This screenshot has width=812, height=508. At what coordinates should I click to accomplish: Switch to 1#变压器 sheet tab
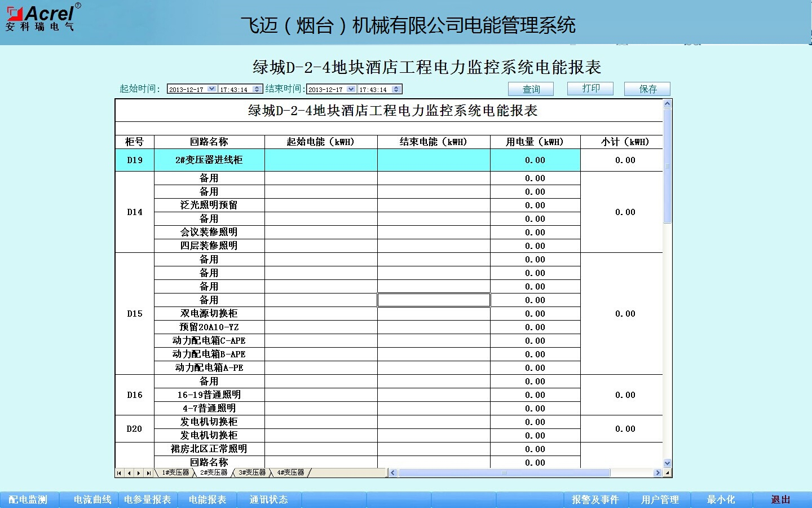[x=175, y=473]
